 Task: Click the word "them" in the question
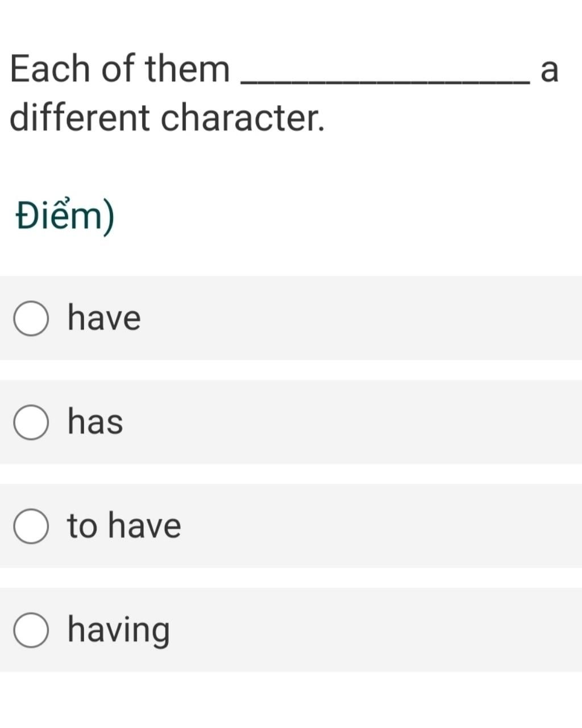click(x=187, y=68)
